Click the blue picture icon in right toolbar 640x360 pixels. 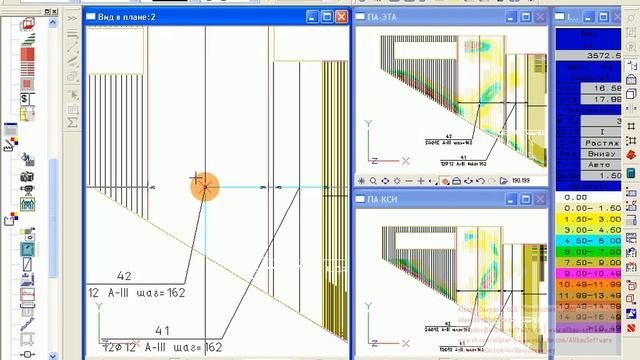point(631,313)
